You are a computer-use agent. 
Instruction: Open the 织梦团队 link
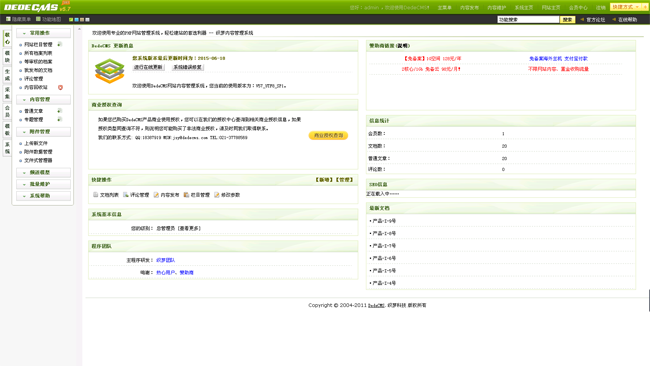[165, 260]
